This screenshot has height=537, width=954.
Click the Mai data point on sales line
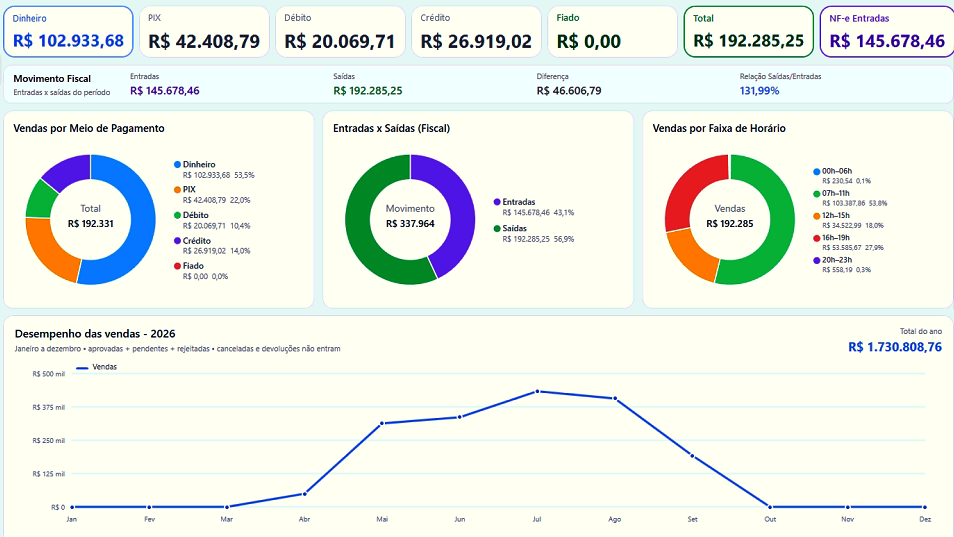pyautogui.click(x=382, y=423)
